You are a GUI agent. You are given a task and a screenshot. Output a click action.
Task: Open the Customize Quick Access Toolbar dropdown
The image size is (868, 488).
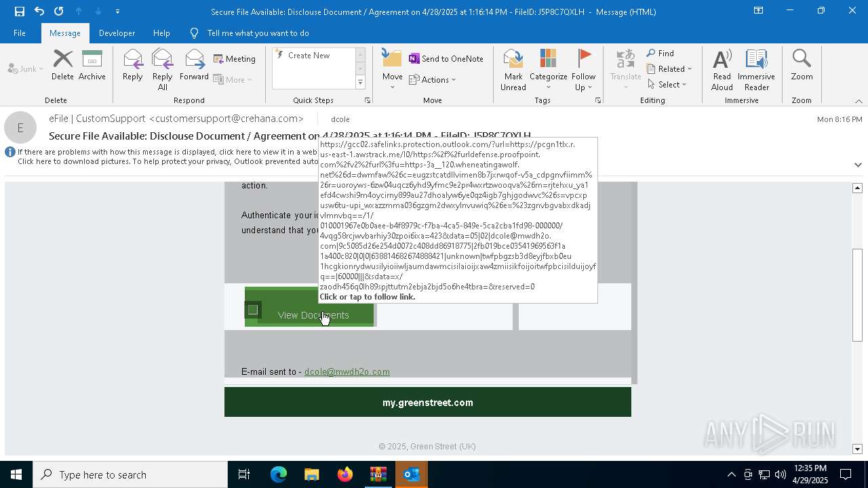click(117, 11)
